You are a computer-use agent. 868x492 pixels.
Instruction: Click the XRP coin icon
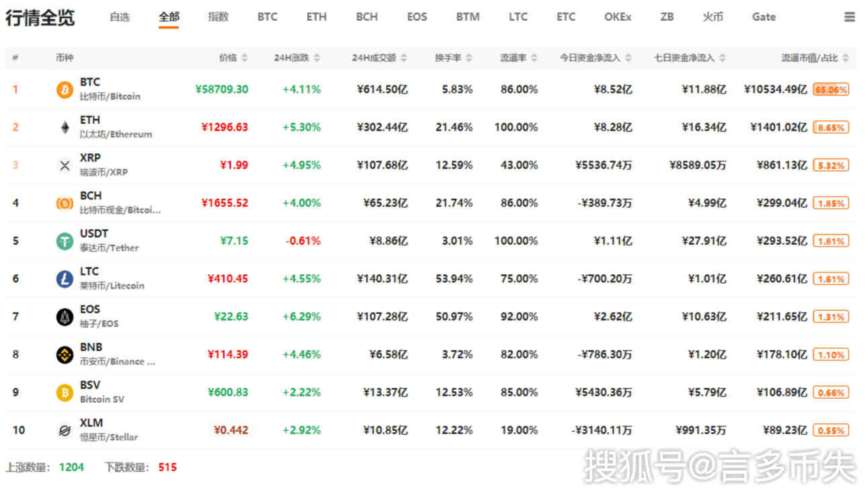[65, 165]
